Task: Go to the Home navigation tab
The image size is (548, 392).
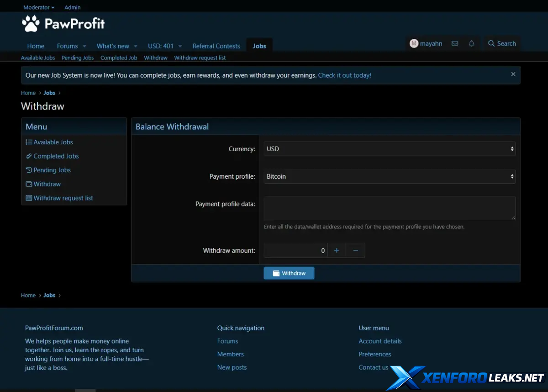Action: pos(36,46)
